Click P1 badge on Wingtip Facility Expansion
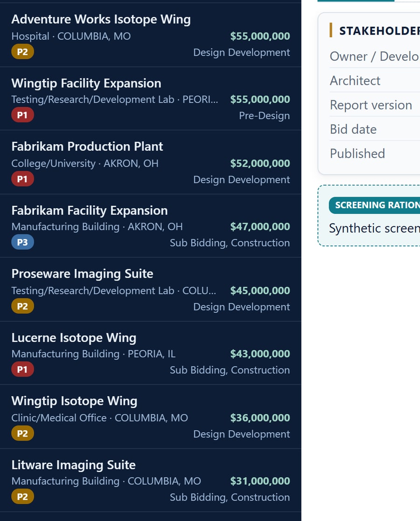 pyautogui.click(x=22, y=115)
